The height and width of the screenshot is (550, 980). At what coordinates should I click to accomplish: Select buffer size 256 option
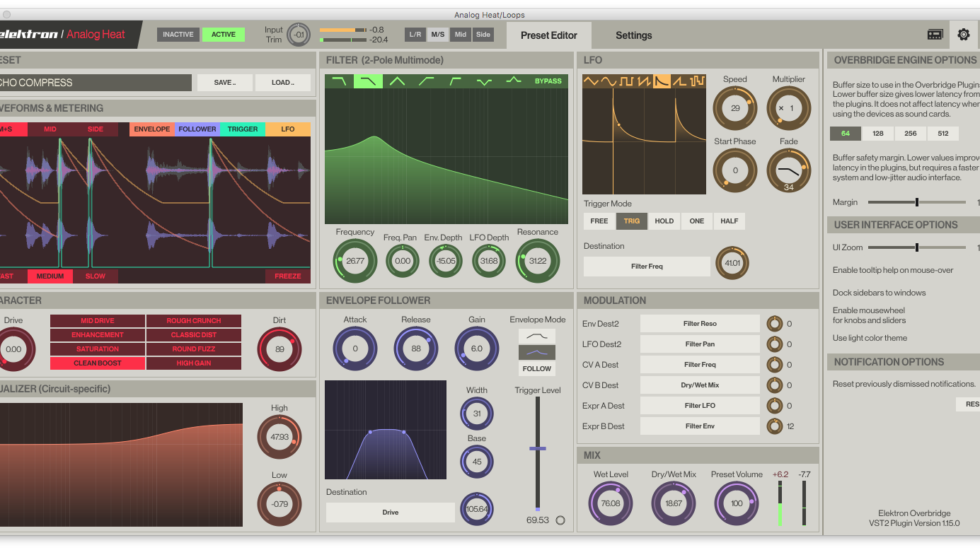point(910,134)
